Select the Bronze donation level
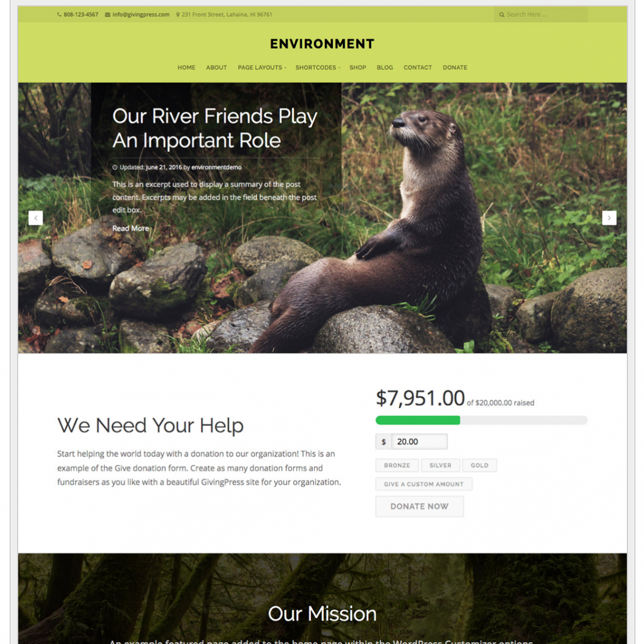Viewport: 644px width, 644px height. [397, 465]
